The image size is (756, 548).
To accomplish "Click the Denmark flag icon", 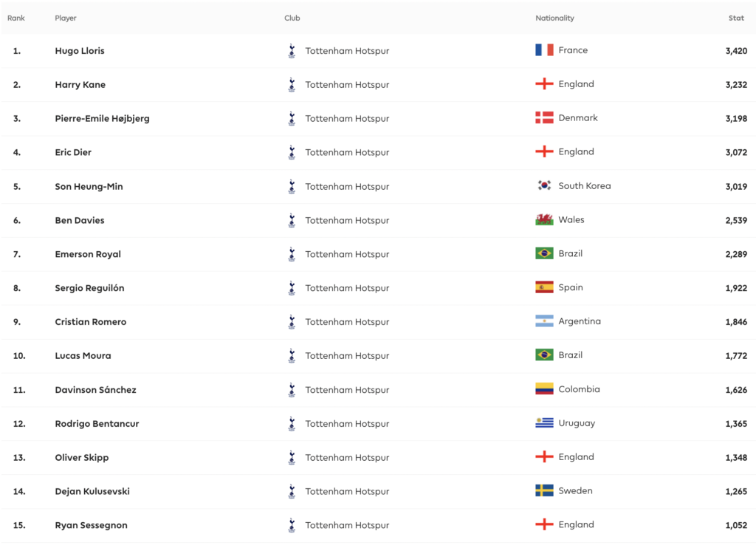I will click(x=544, y=118).
